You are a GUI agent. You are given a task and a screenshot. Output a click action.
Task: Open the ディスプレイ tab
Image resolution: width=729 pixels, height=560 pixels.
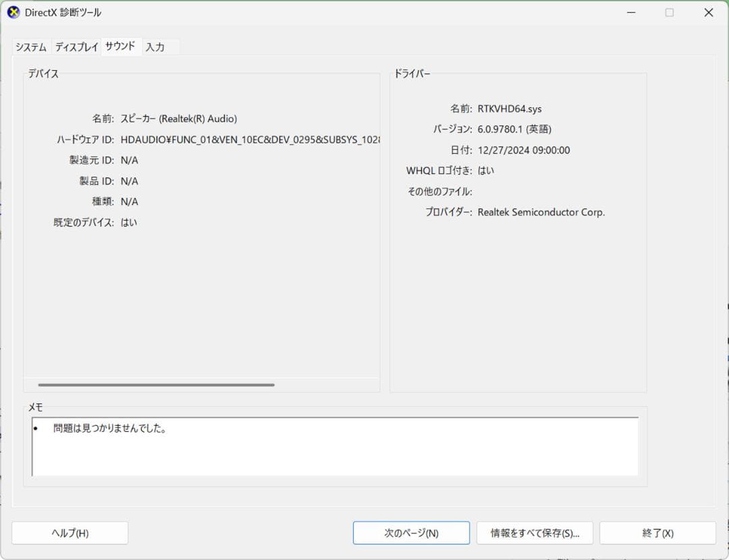click(76, 47)
